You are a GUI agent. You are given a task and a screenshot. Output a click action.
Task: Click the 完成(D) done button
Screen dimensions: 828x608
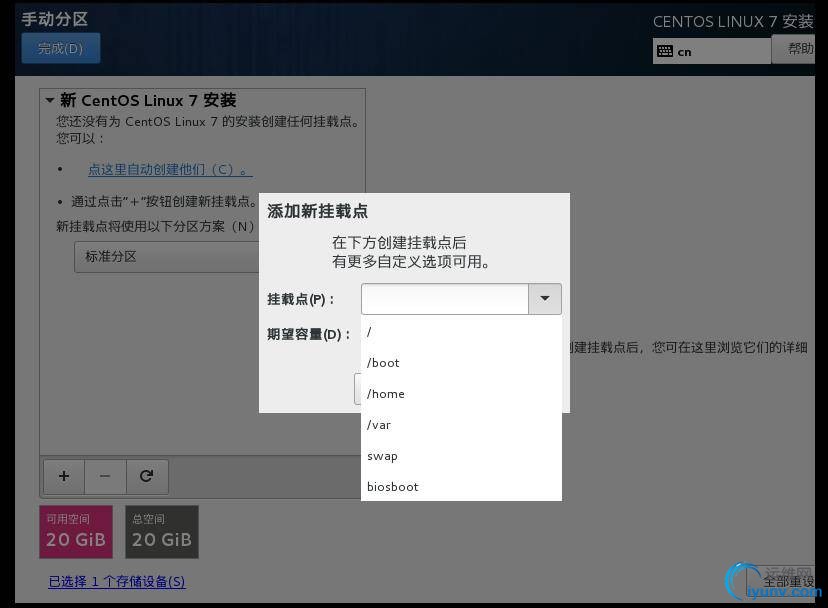coord(61,48)
